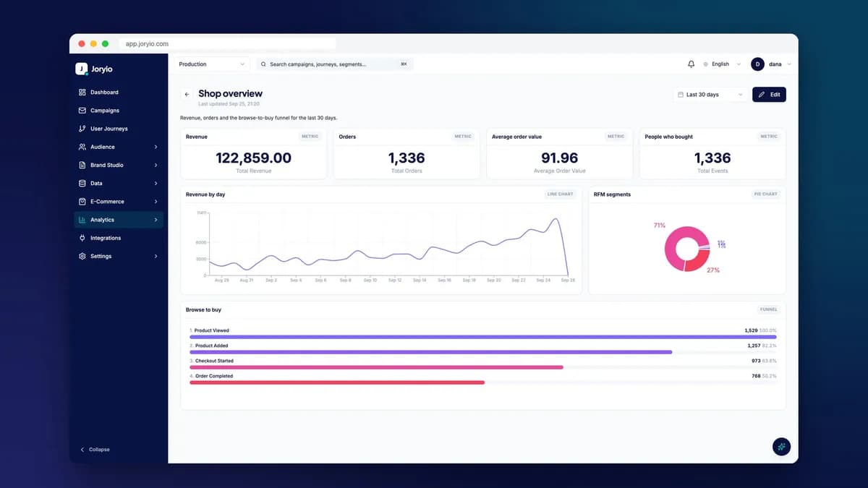Click the 27% pie chart label
Viewport: 868px width, 488px height.
(713, 270)
